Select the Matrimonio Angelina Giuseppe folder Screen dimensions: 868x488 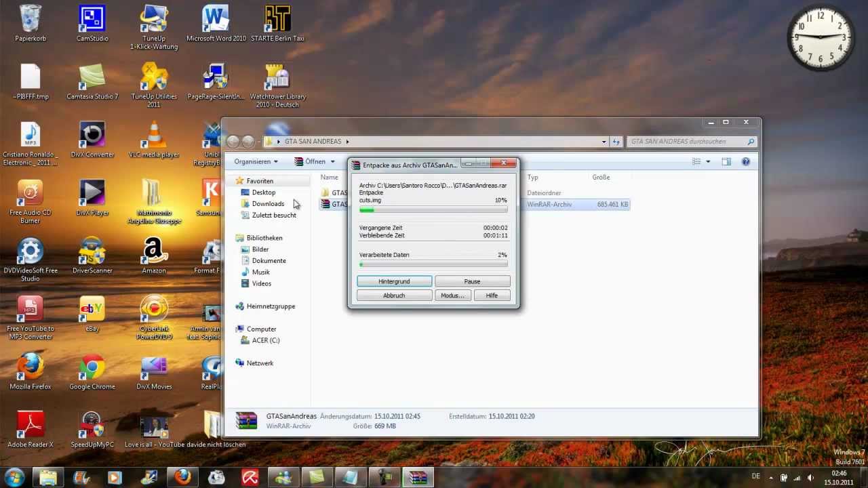click(154, 202)
